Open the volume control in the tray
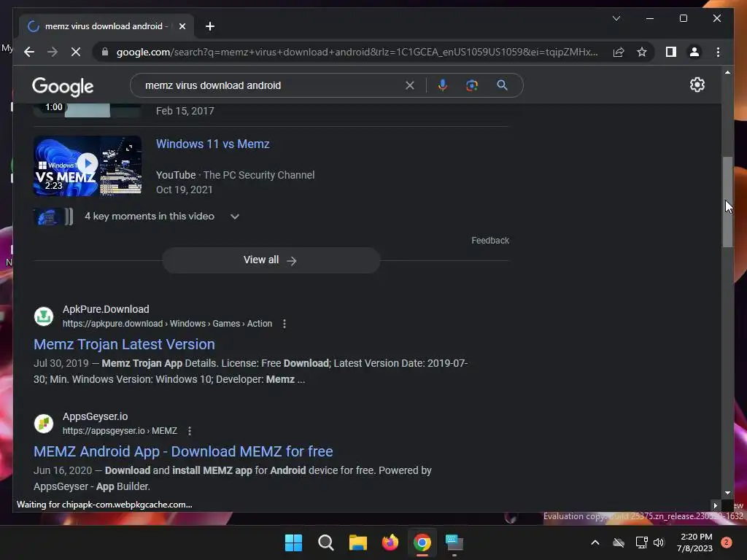This screenshot has height=560, width=747. (x=659, y=542)
